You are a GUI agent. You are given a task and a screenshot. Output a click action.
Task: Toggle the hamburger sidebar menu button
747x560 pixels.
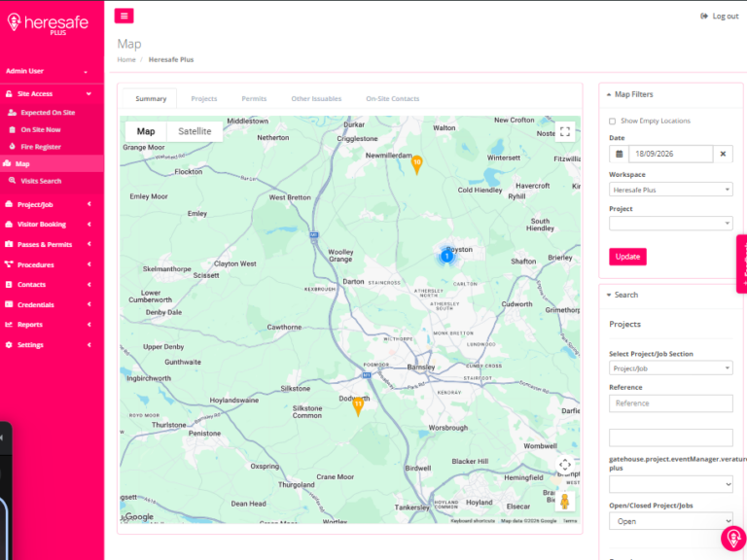[x=124, y=16]
